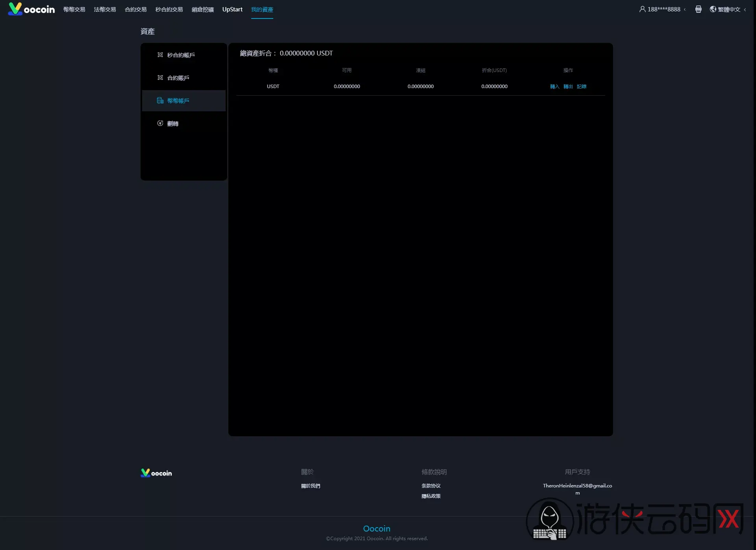This screenshot has width=756, height=550.
Task: Expand the 繁體中文 language dropdown arrow
Action: click(x=745, y=9)
